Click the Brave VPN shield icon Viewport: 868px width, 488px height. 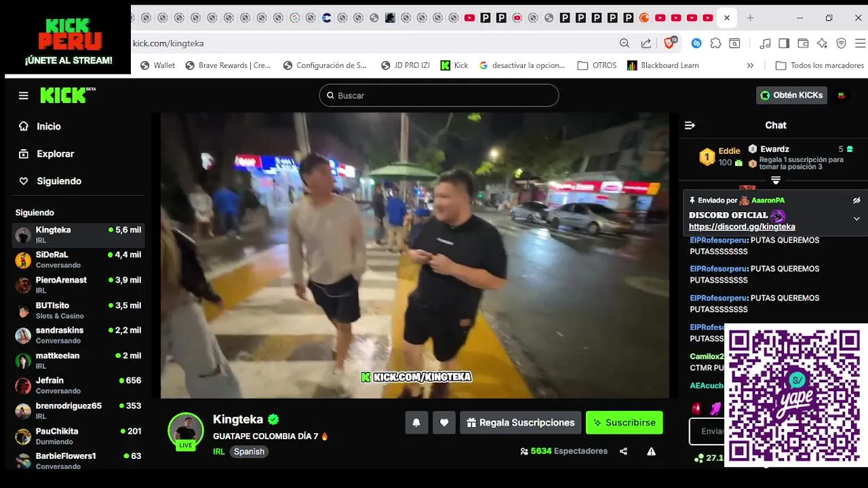(x=841, y=43)
